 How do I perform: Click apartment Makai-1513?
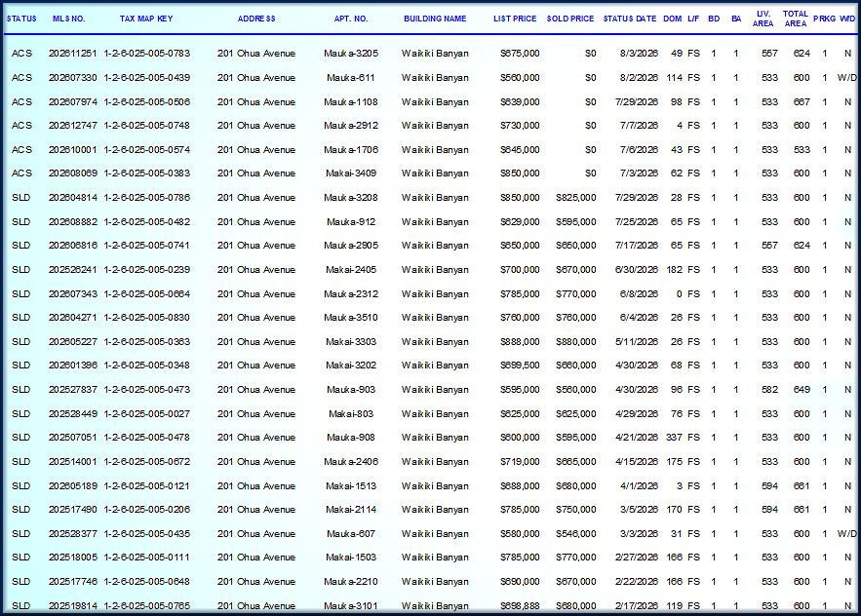coord(351,486)
